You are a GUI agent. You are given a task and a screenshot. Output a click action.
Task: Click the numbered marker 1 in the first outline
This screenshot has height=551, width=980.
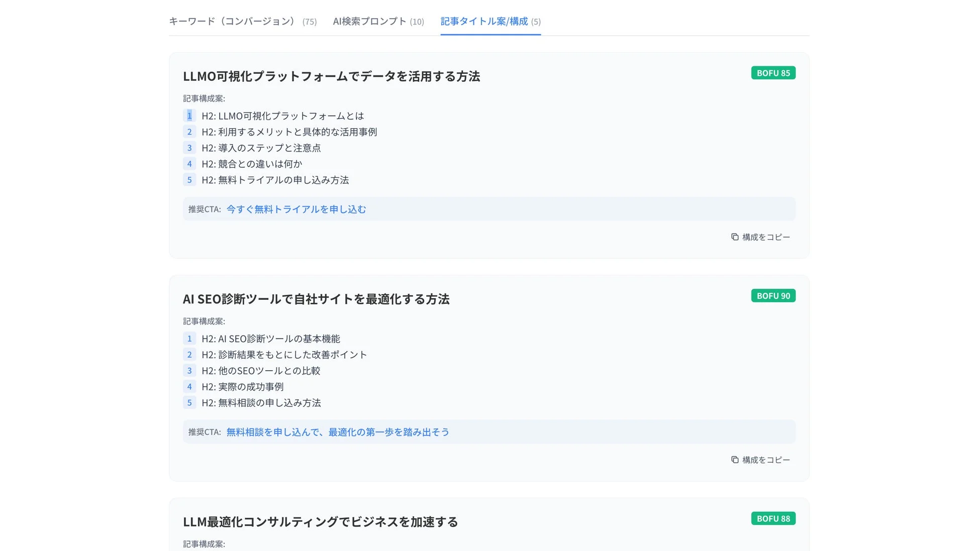coord(189,116)
